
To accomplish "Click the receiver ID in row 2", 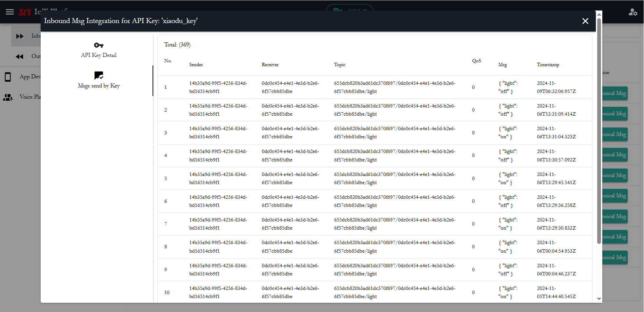I will pyautogui.click(x=290, y=110).
